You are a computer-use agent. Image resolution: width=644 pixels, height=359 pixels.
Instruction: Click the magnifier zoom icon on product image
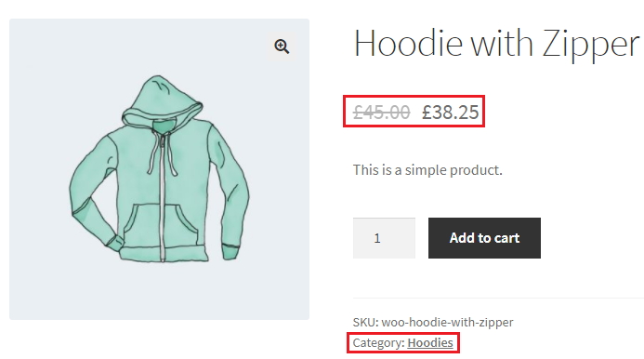(x=282, y=47)
